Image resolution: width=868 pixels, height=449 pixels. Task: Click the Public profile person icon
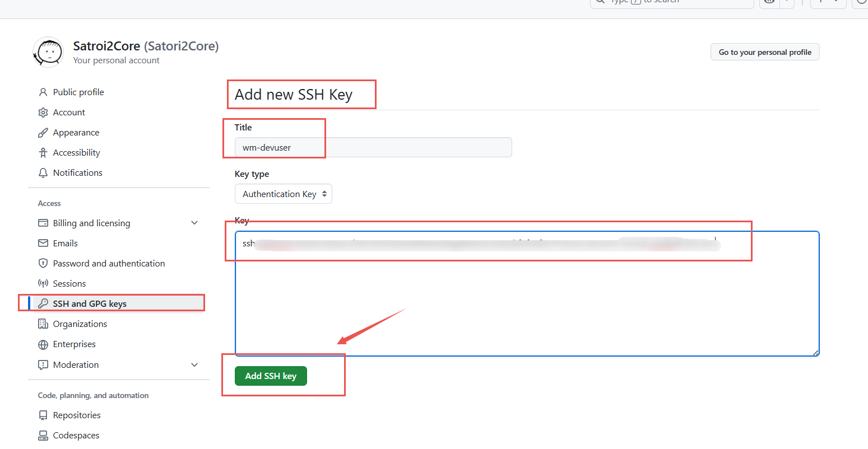click(x=43, y=92)
